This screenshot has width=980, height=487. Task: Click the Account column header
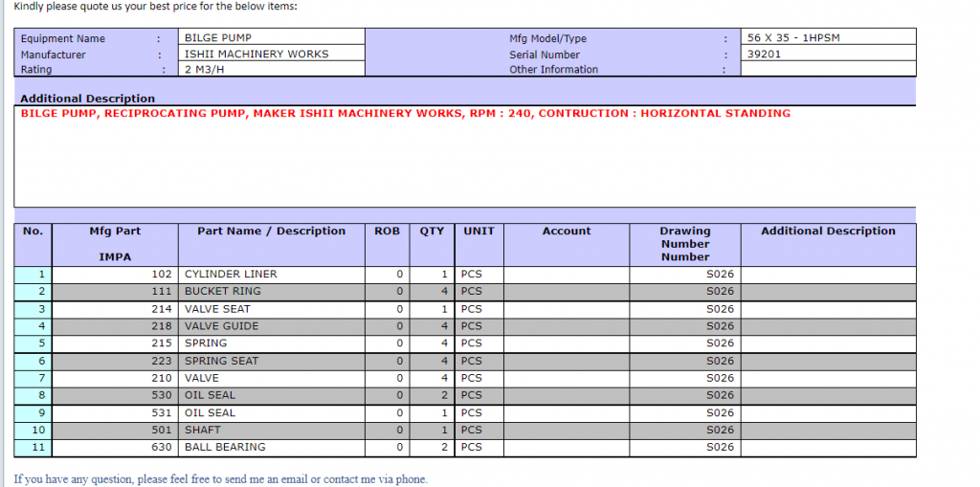click(x=567, y=232)
